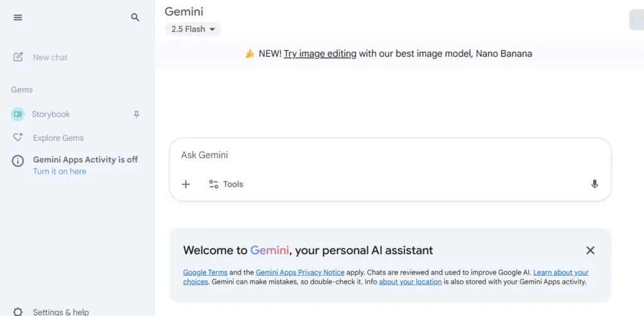Click the plus icon to add files

point(186,184)
